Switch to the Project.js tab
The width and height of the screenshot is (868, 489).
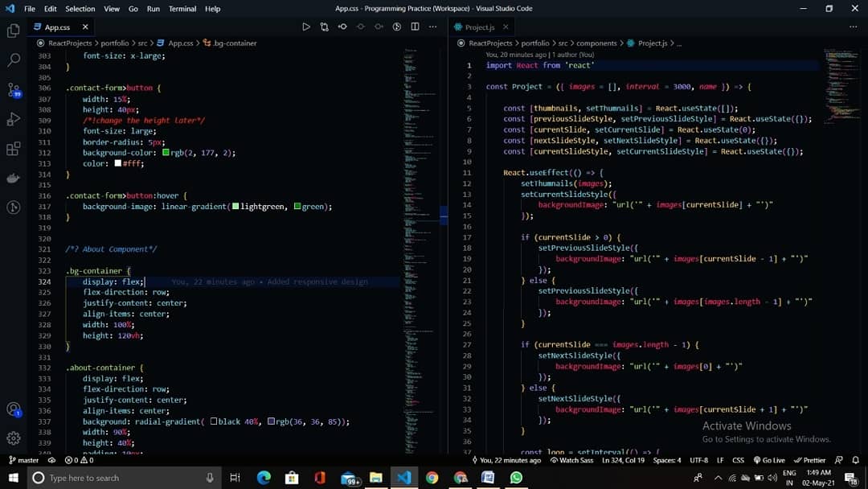click(479, 27)
